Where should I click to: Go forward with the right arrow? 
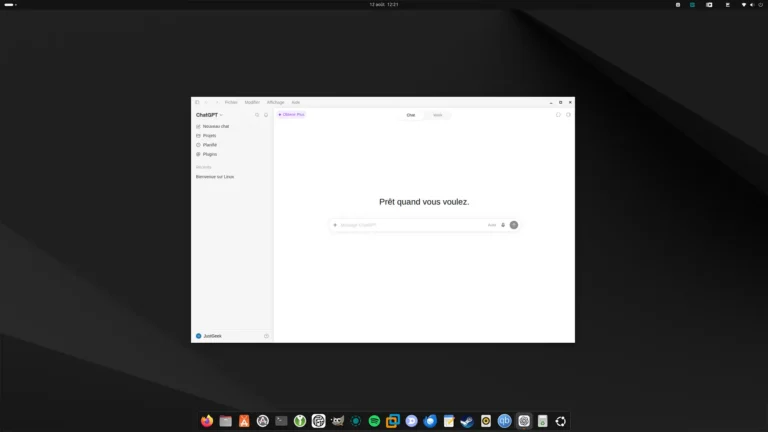click(216, 102)
